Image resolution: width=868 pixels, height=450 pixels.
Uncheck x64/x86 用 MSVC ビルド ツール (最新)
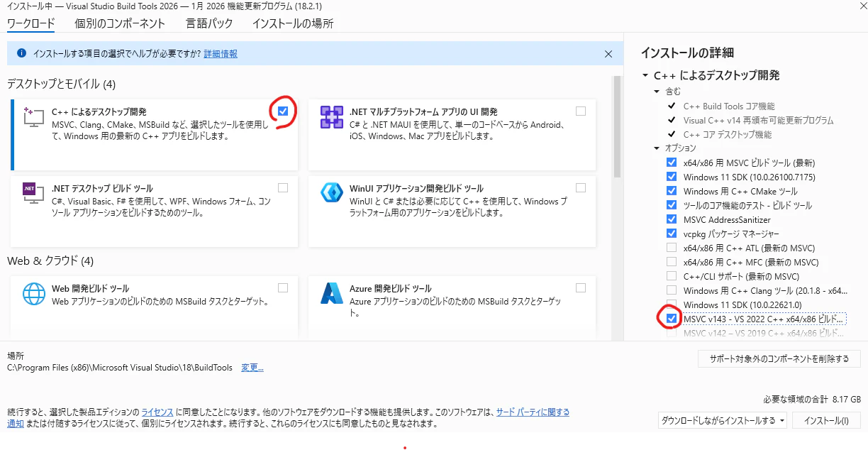[672, 163]
